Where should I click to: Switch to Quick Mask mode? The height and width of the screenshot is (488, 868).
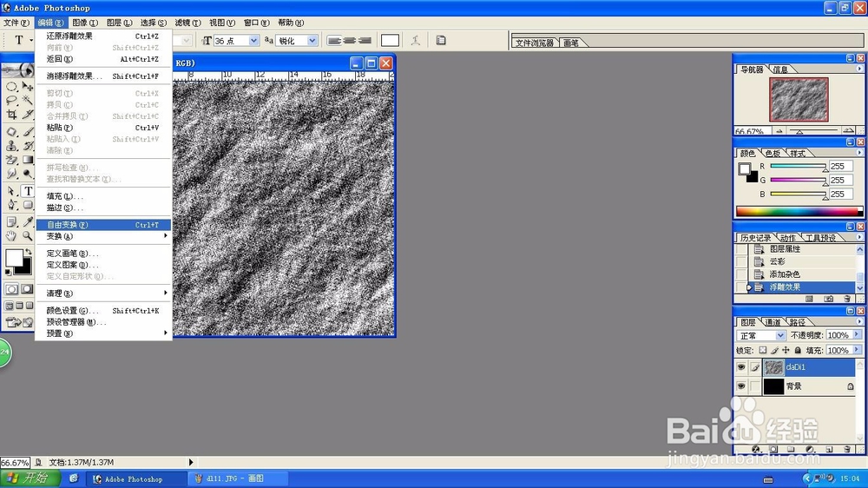click(27, 289)
